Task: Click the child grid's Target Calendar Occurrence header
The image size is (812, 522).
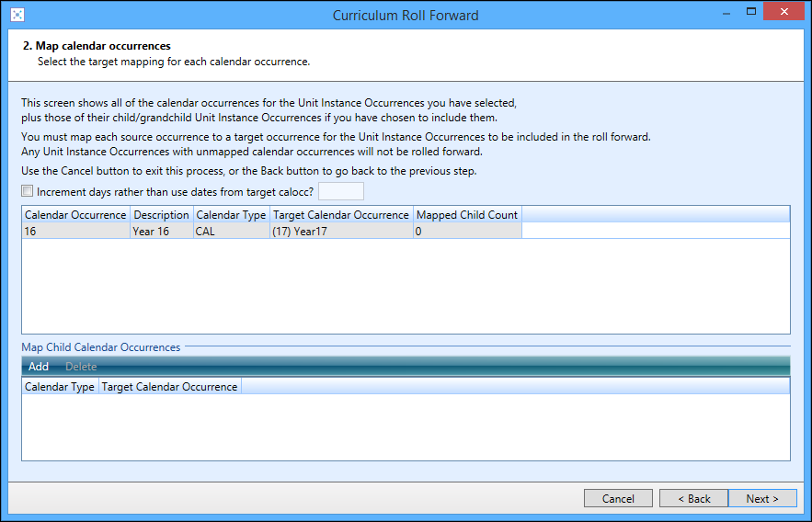Action: [x=169, y=387]
